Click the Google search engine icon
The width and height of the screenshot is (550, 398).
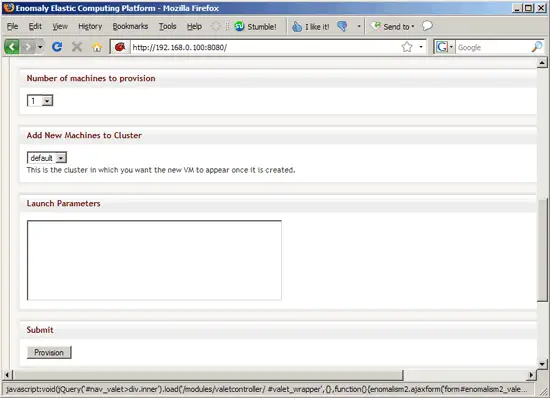coord(442,47)
